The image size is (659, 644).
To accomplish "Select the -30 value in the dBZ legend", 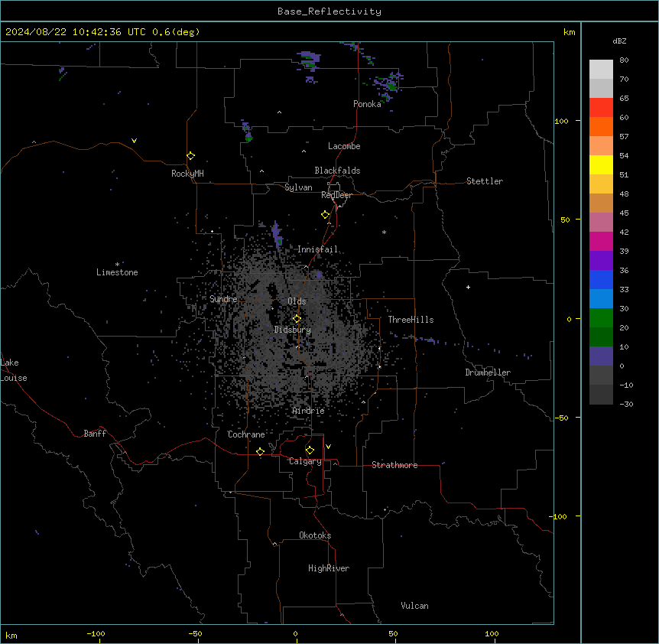I will tap(626, 404).
